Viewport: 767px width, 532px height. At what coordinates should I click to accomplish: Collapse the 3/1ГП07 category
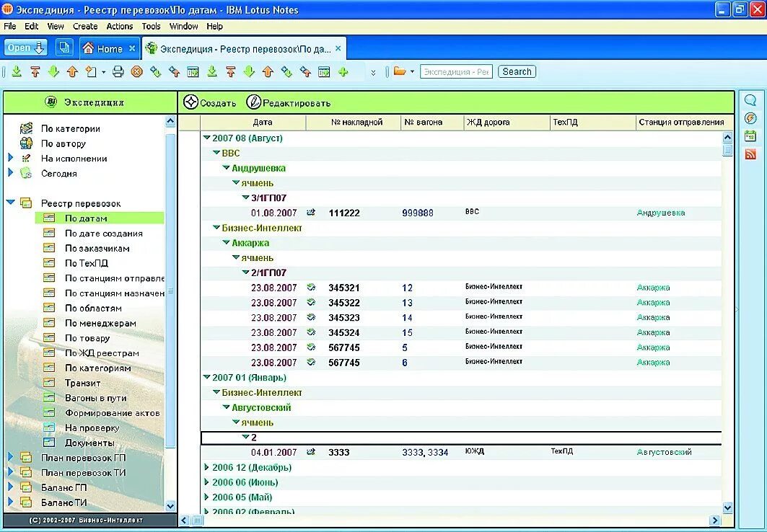245,198
